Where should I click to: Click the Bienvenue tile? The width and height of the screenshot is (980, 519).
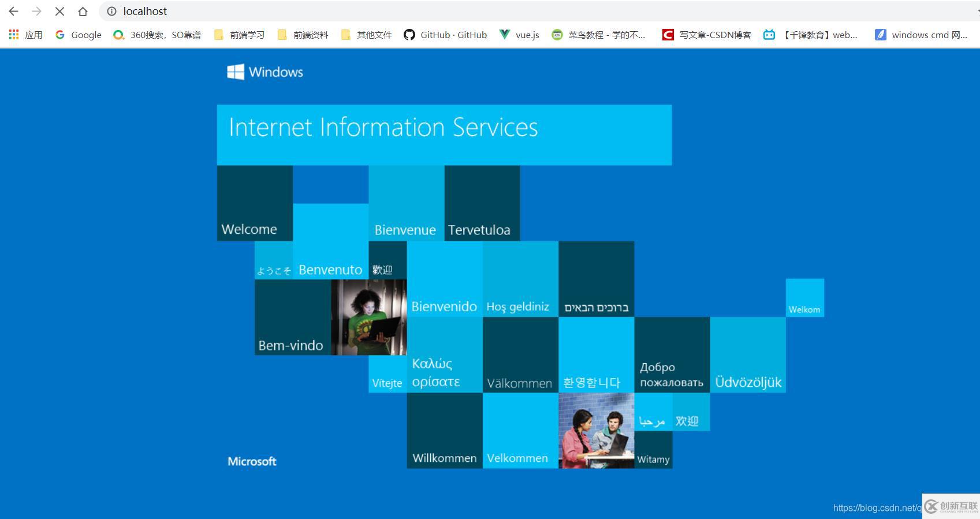[x=407, y=203]
